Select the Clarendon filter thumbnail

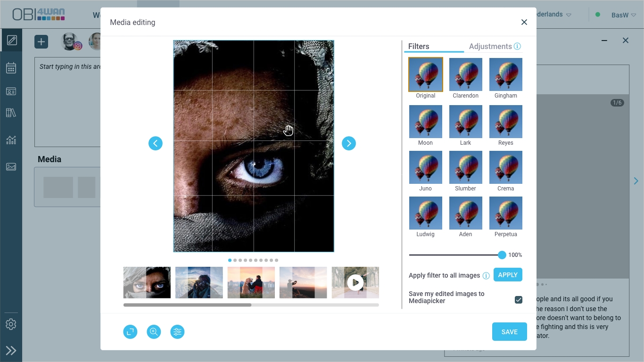point(466,74)
